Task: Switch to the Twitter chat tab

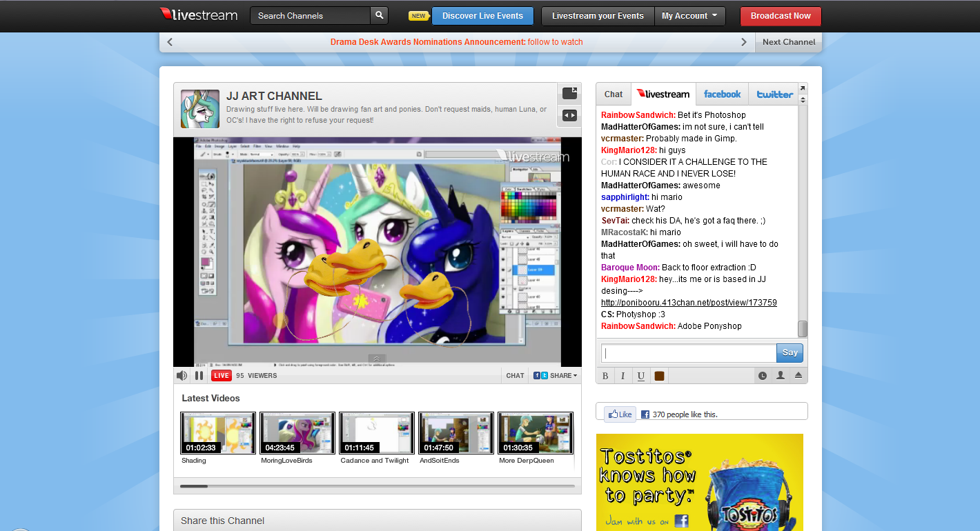Action: [x=774, y=94]
